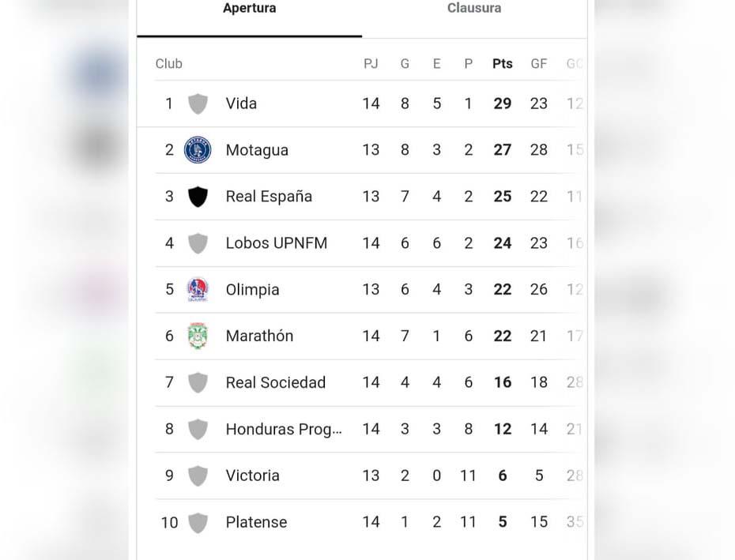Click the Club column header
The image size is (735, 560).
168,63
